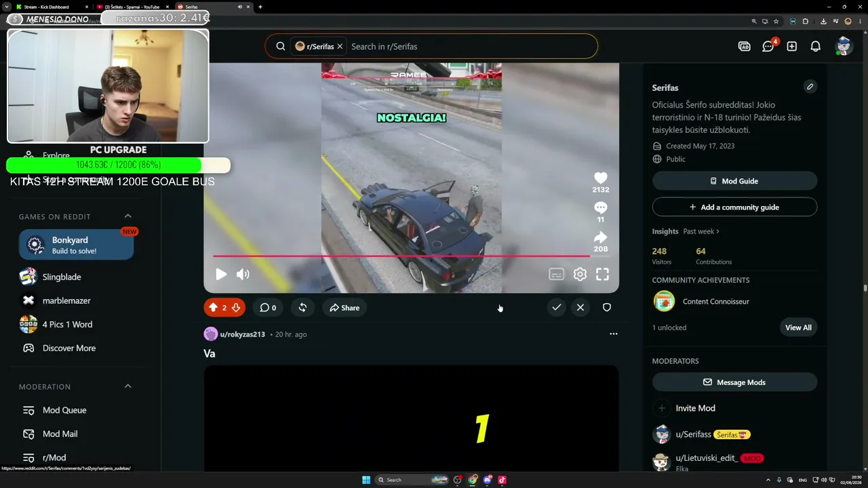Open Reddit advertise AD icon
The image size is (868, 488).
(744, 47)
